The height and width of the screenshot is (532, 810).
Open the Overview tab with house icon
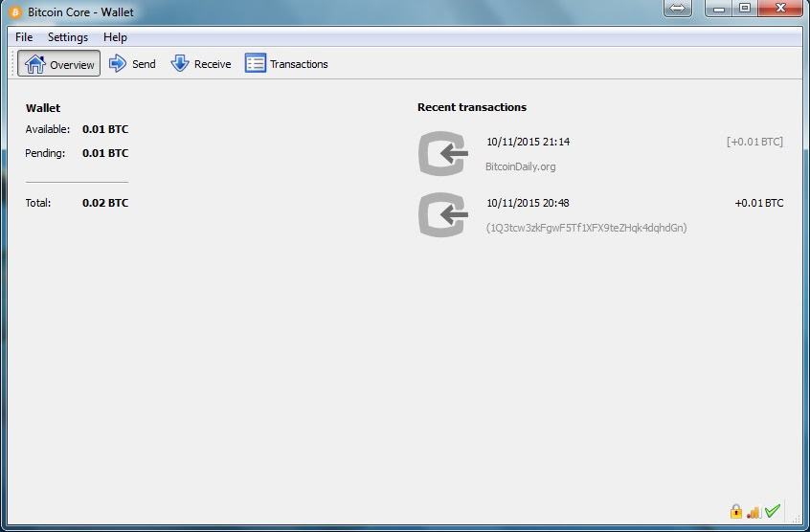pyautogui.click(x=59, y=63)
